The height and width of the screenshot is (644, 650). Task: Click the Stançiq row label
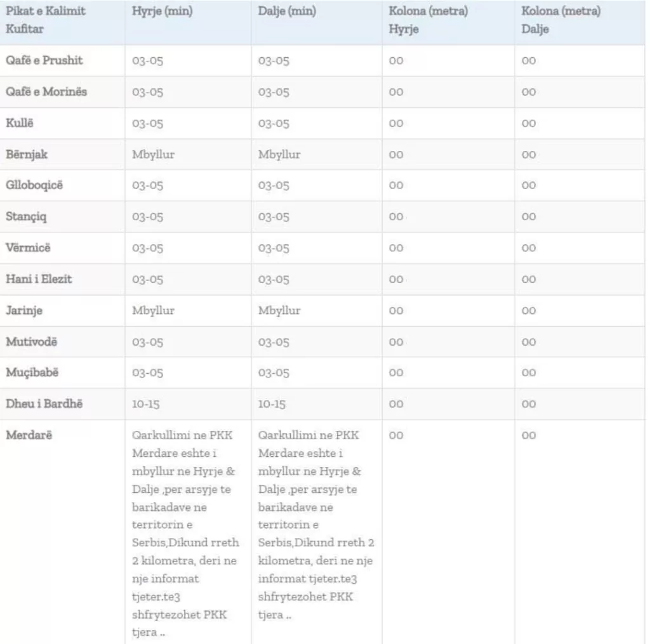26,217
